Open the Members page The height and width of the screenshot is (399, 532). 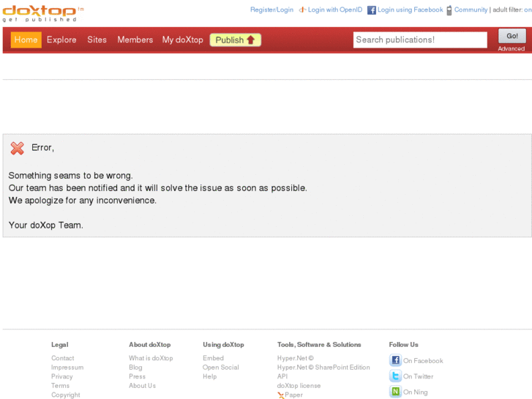135,40
